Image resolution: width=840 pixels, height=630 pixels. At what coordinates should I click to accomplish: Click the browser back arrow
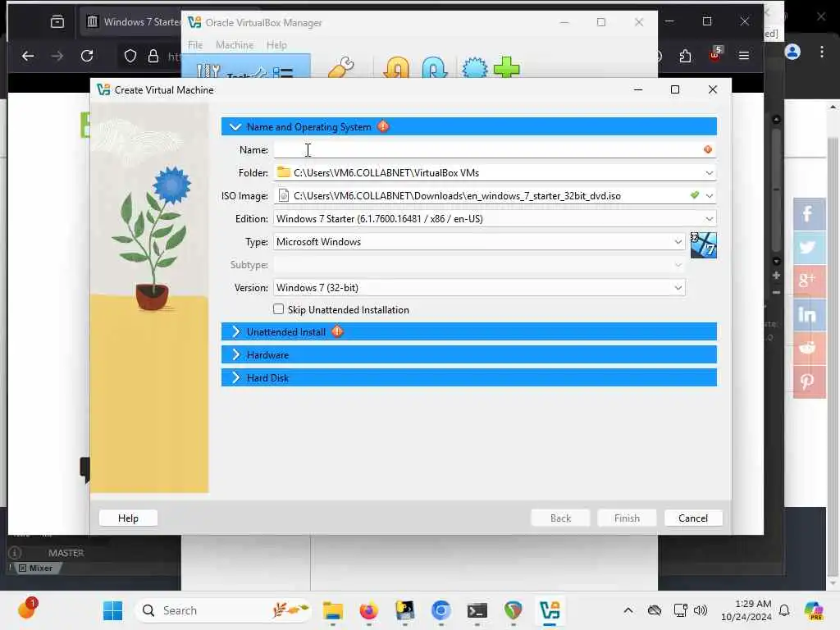point(28,56)
